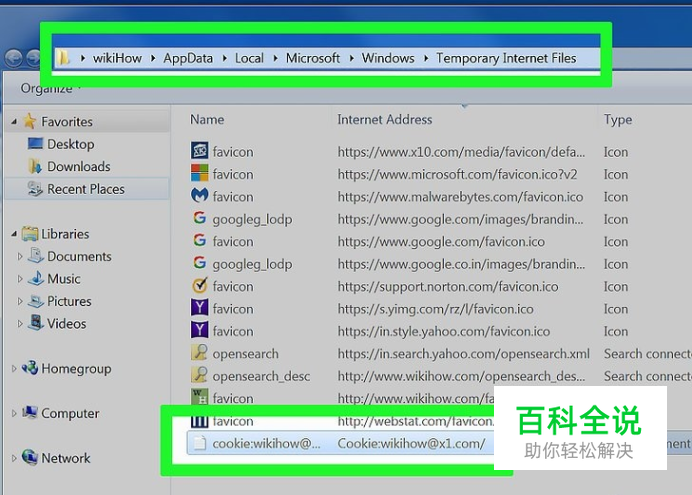The width and height of the screenshot is (692, 495).
Task: Click the Desktop icon in sidebar
Action: (x=35, y=143)
